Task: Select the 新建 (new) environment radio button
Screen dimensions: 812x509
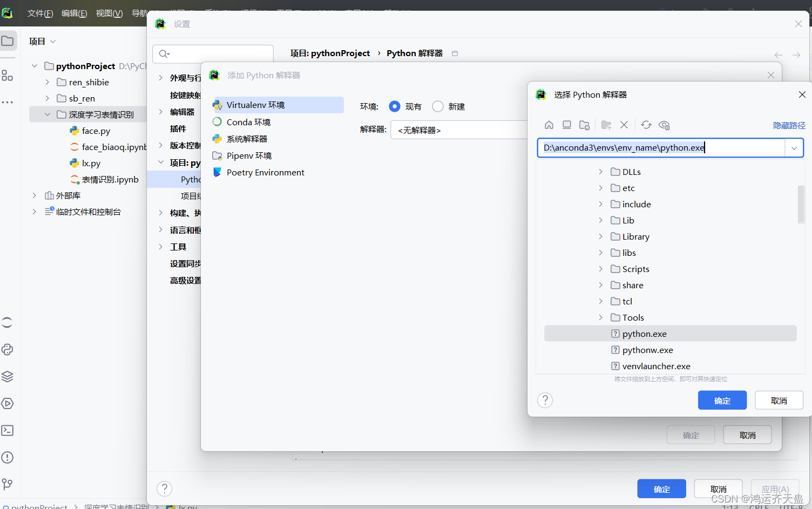Action: click(438, 106)
